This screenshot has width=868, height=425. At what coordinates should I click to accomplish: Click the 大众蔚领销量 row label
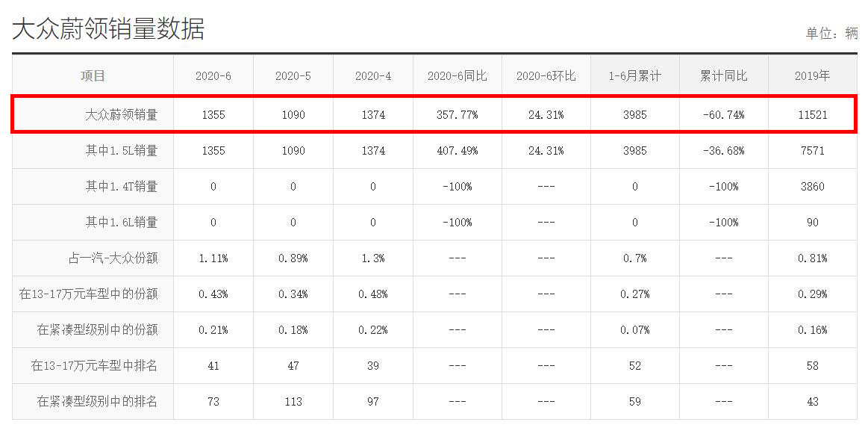tap(121, 115)
